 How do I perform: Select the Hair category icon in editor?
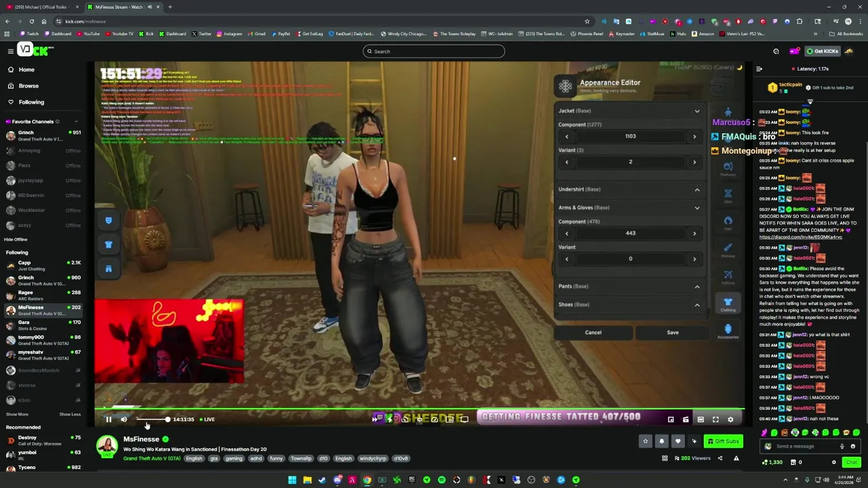tap(728, 222)
